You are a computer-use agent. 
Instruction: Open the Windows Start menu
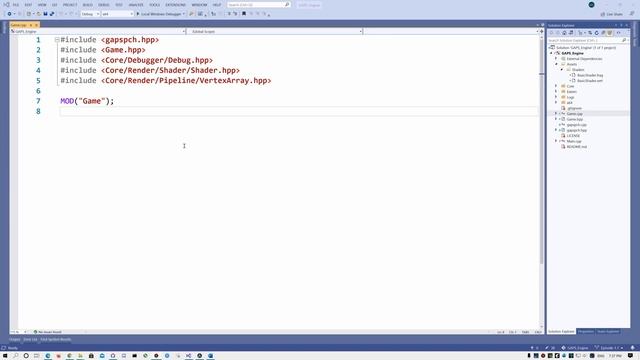coord(5,356)
